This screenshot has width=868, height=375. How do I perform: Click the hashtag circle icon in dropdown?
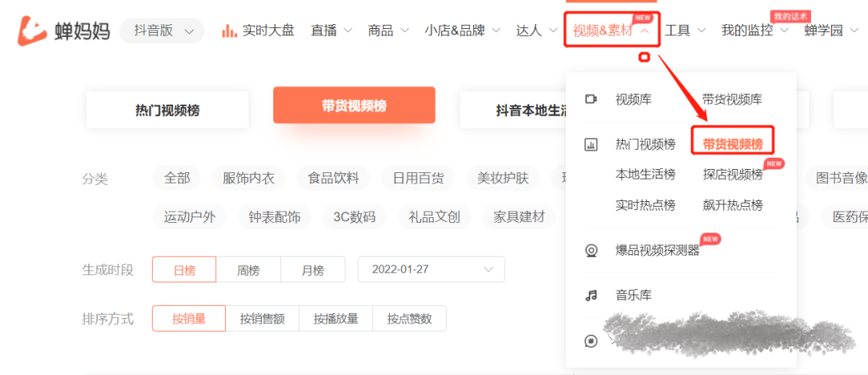tap(592, 341)
